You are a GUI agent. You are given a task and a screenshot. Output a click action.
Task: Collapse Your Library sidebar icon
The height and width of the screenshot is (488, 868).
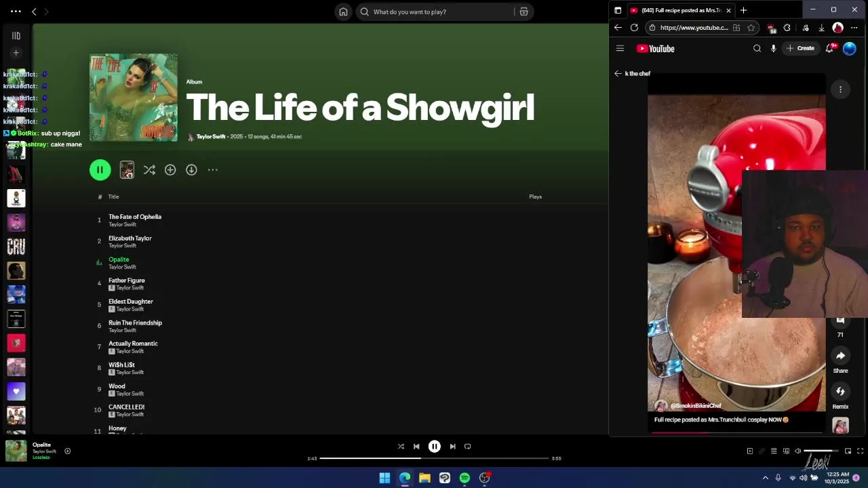pyautogui.click(x=16, y=36)
